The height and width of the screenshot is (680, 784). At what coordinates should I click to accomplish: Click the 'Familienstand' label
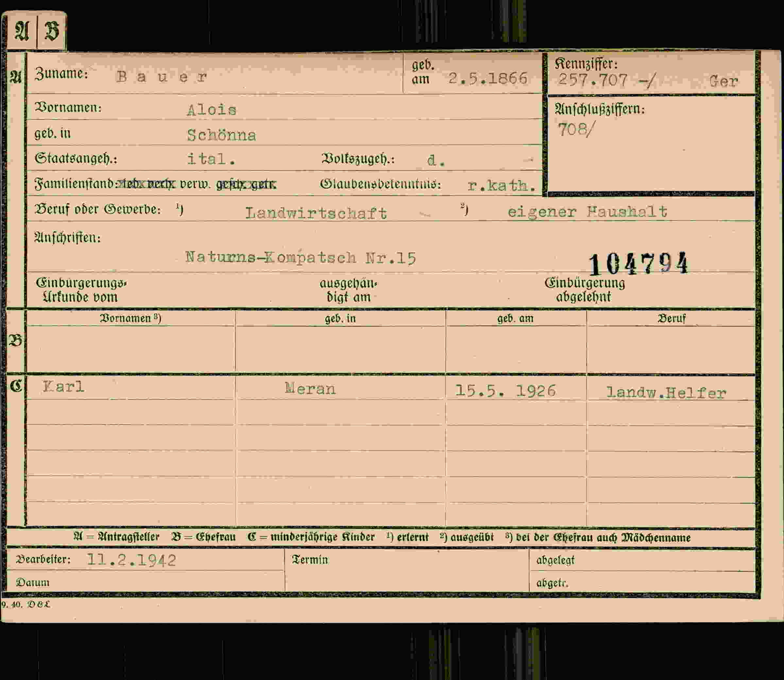click(x=75, y=184)
